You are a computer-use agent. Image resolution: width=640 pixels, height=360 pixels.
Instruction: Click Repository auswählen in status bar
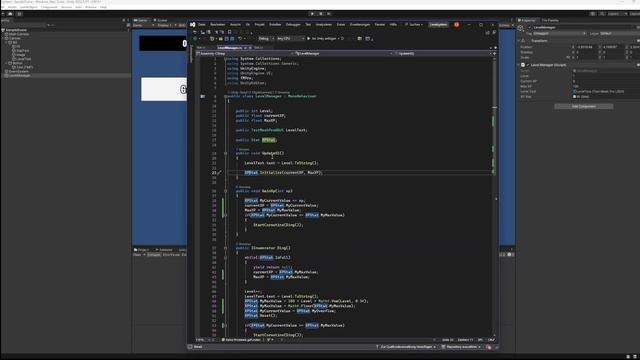click(461, 347)
